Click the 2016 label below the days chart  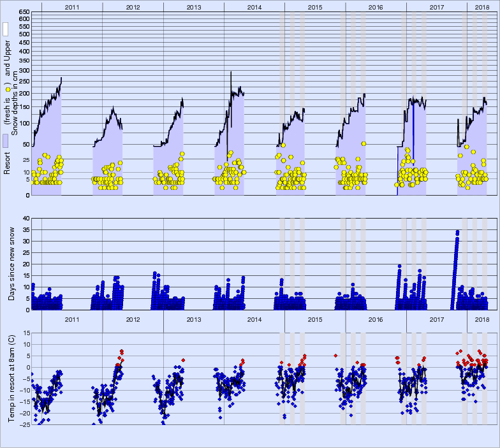click(x=376, y=319)
